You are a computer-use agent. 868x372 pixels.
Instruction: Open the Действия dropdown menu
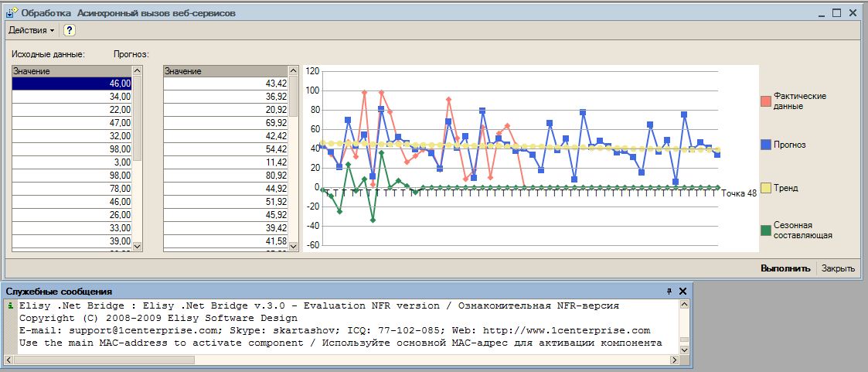(31, 30)
